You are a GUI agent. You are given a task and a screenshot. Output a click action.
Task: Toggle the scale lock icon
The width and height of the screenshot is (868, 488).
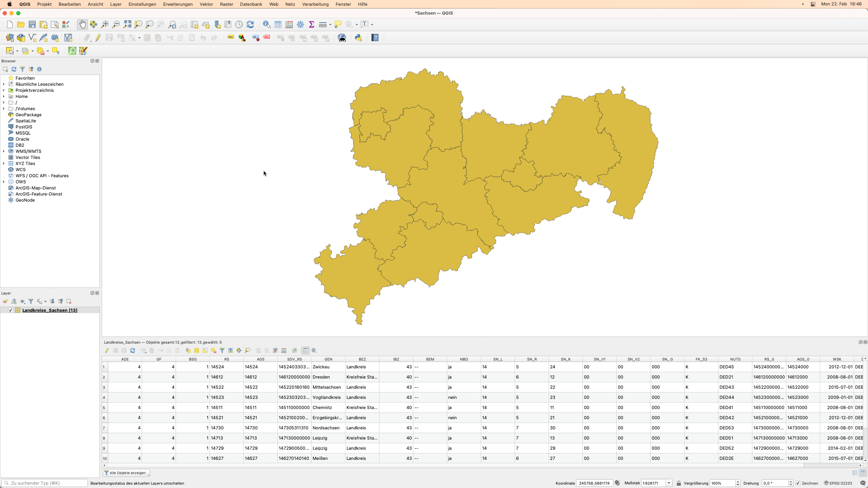click(679, 483)
